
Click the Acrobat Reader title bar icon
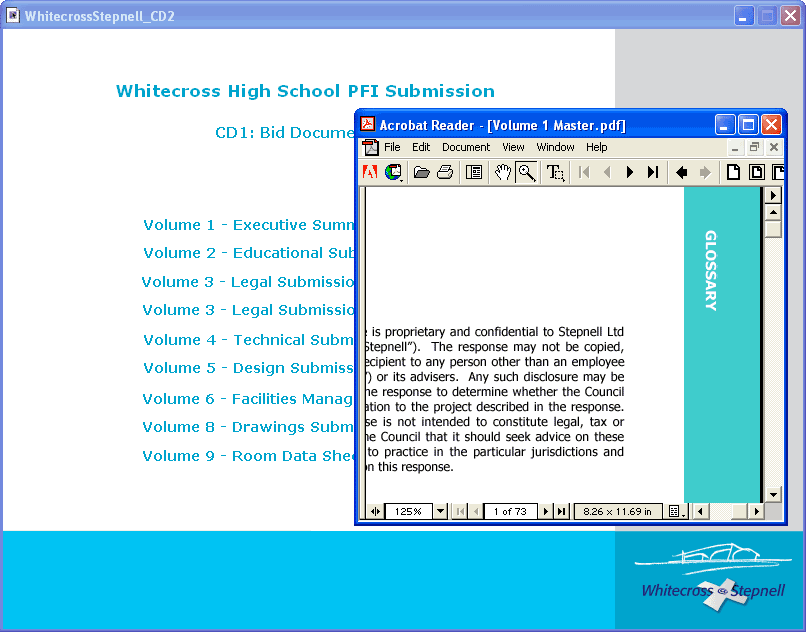368,124
